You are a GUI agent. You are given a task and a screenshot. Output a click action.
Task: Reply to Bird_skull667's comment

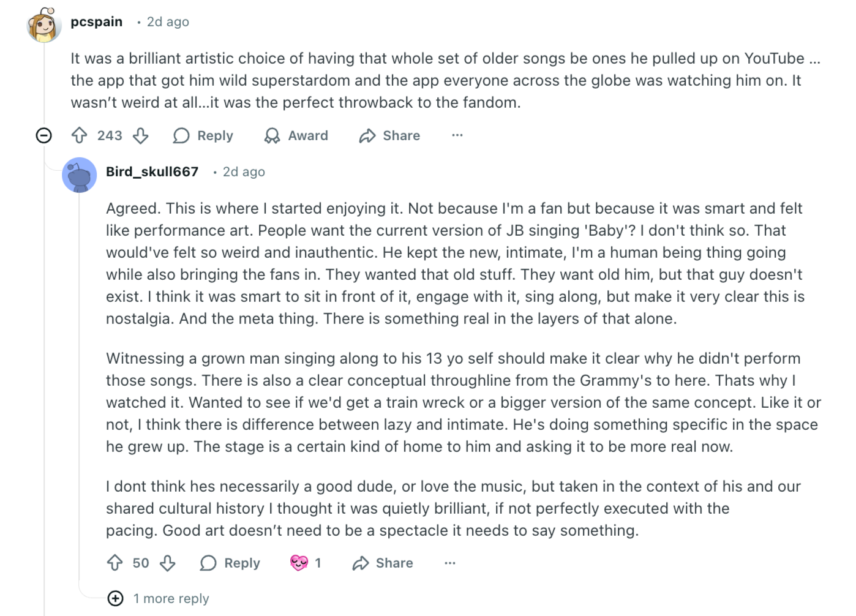click(230, 563)
